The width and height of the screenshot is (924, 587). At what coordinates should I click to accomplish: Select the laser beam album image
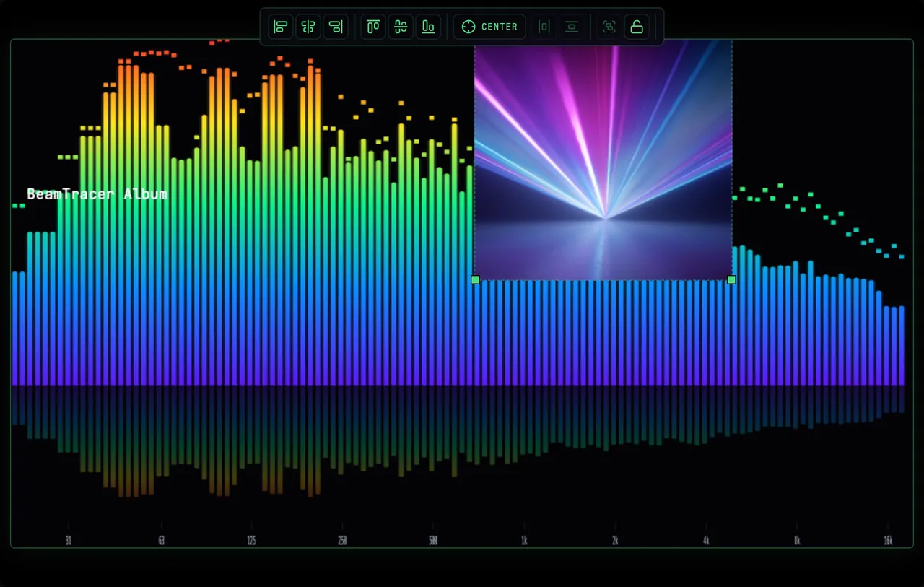point(603,160)
